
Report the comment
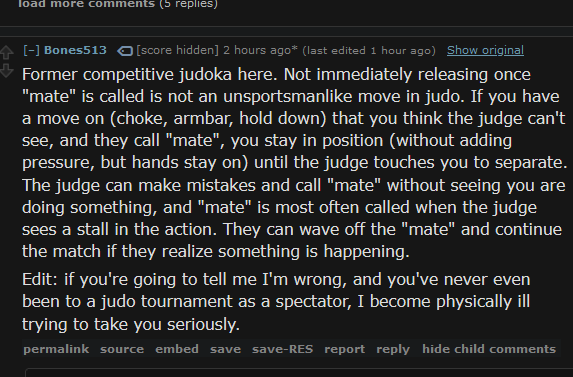point(345,349)
